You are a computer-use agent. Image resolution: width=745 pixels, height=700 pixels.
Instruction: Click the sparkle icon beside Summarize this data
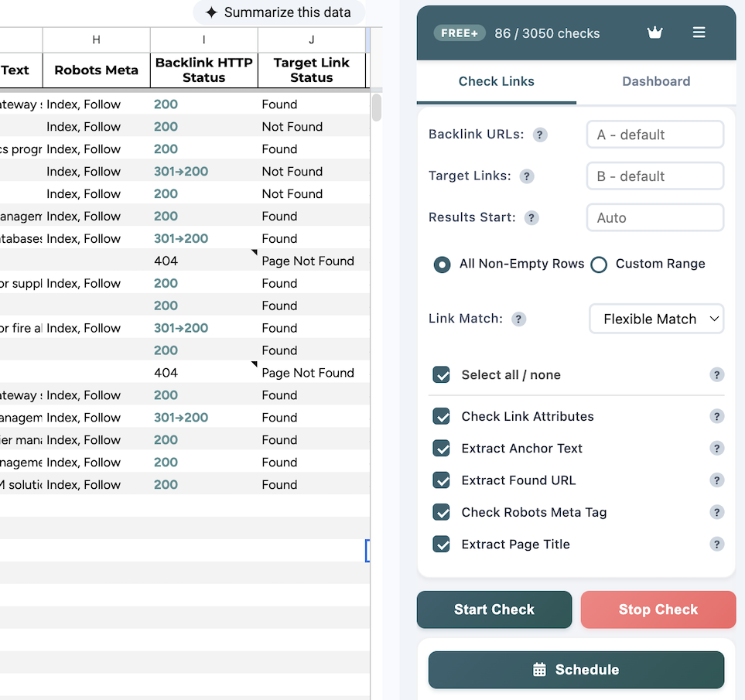[x=211, y=12]
